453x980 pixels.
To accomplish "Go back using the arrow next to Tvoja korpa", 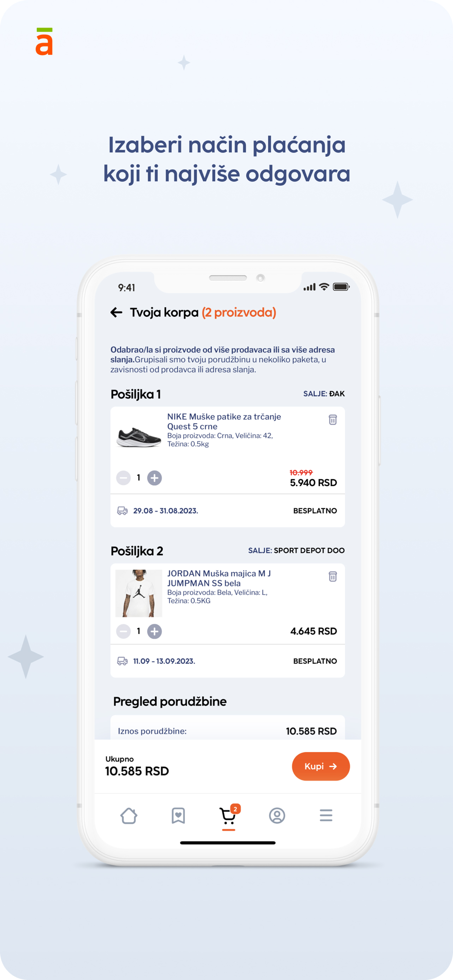I will click(116, 313).
